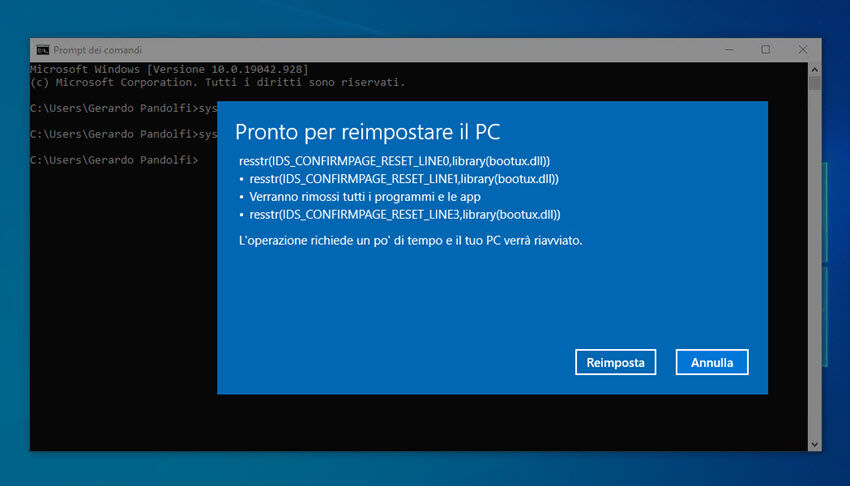This screenshot has height=486, width=850.
Task: Click the 'Microsoft Windows [Versione 10.0.19042.928]' line
Action: click(169, 69)
